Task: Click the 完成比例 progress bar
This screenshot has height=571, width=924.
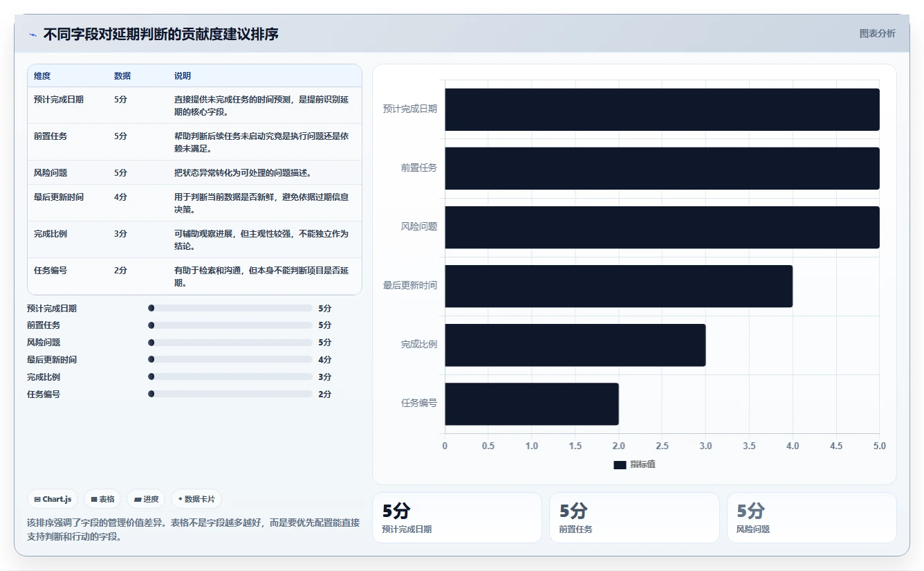Action: pos(230,377)
